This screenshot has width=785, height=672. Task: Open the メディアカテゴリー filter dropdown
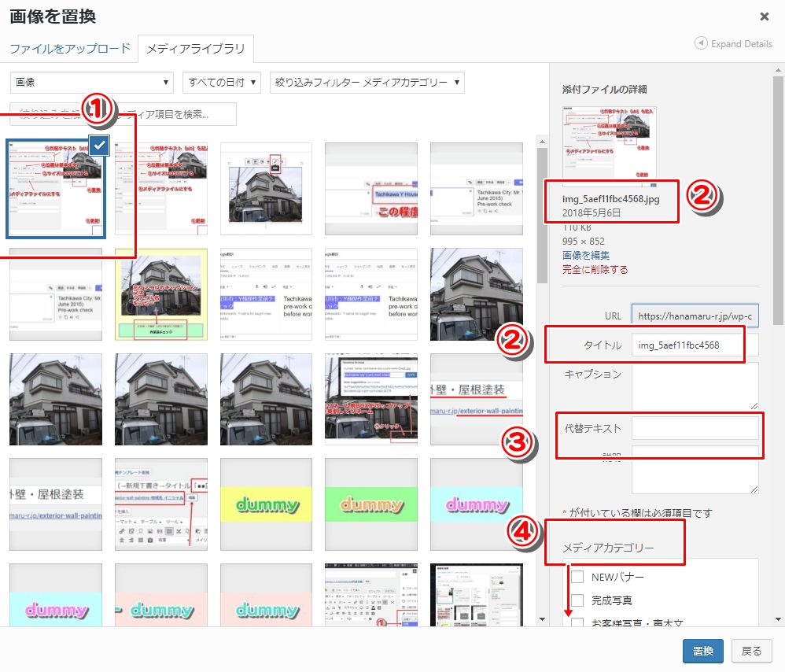(x=367, y=83)
